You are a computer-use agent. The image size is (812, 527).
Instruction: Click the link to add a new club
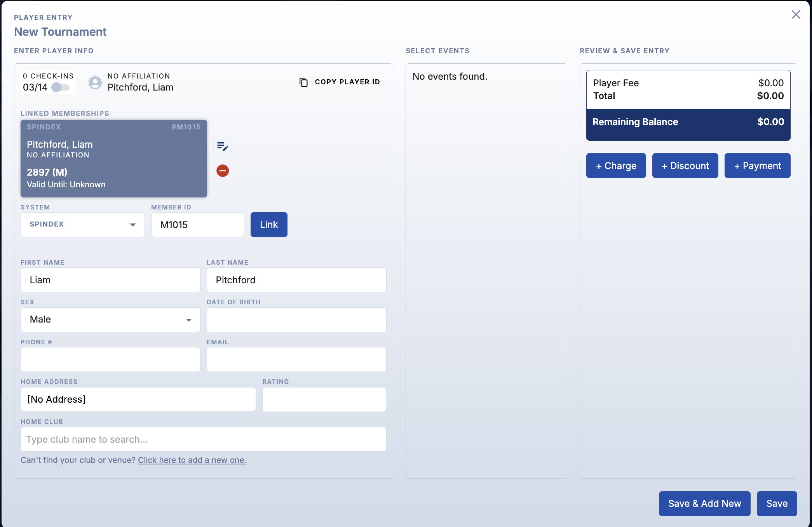pos(192,460)
